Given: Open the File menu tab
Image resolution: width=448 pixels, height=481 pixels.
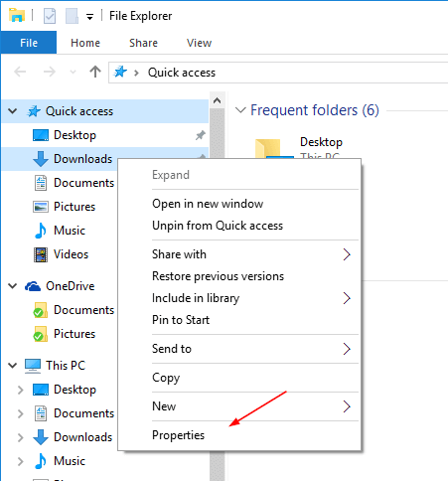Looking at the screenshot, I should [x=29, y=43].
